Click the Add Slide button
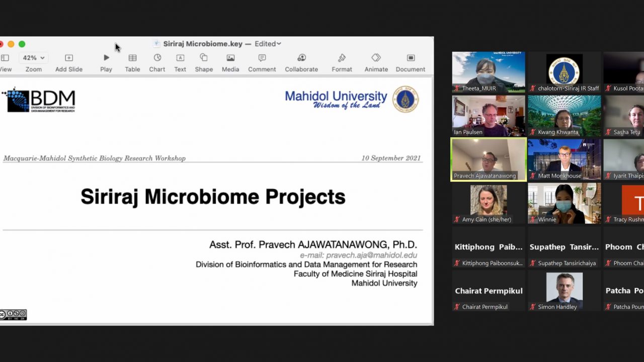 [x=69, y=58]
